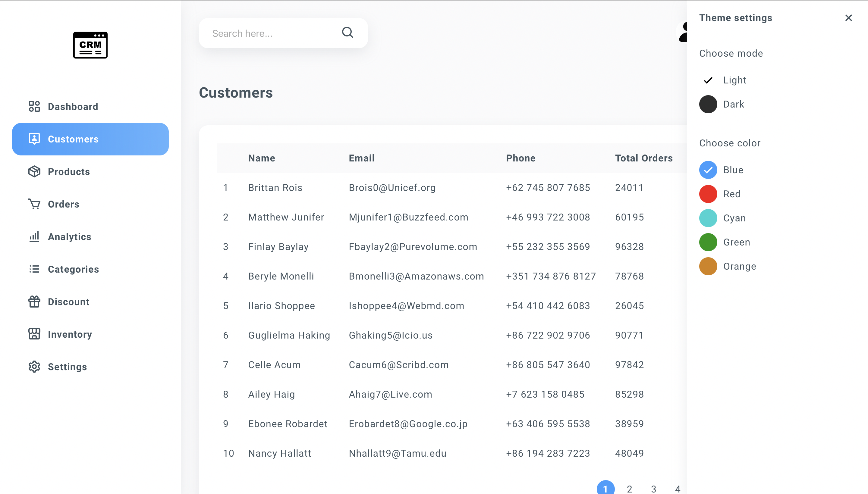
Task: Open Products via the box icon
Action: point(34,171)
